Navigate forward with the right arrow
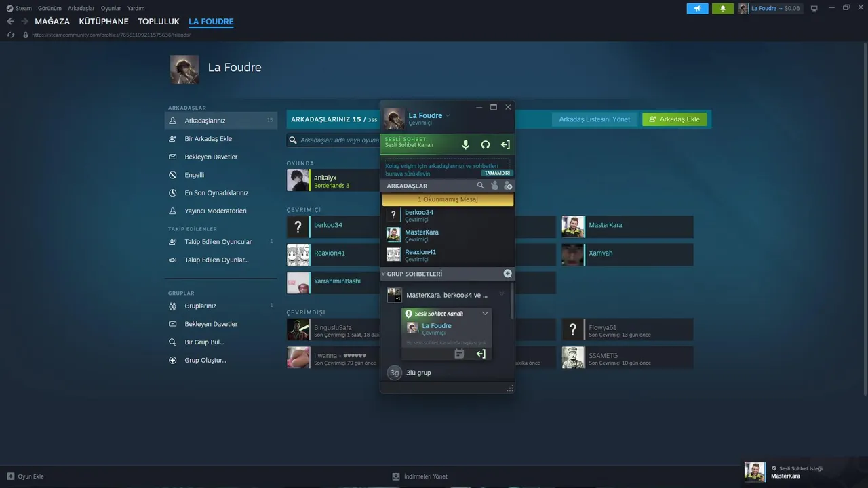This screenshot has height=488, width=868. click(x=24, y=22)
